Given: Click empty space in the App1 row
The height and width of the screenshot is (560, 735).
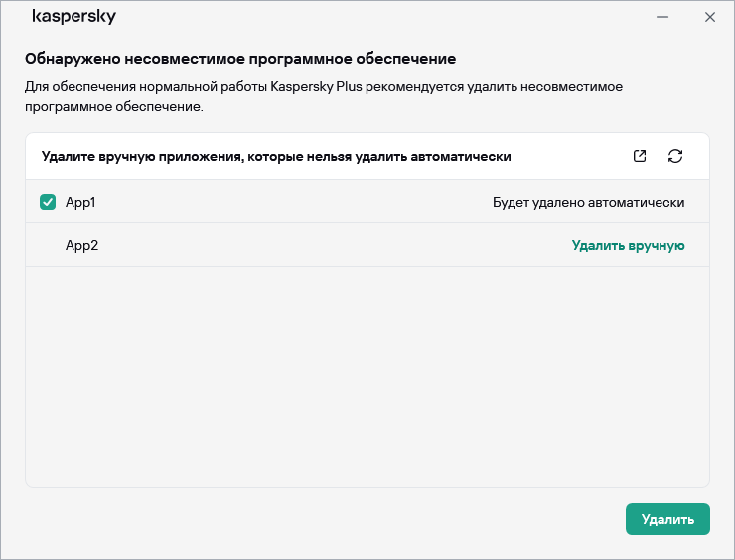Looking at the screenshot, I should [298, 202].
